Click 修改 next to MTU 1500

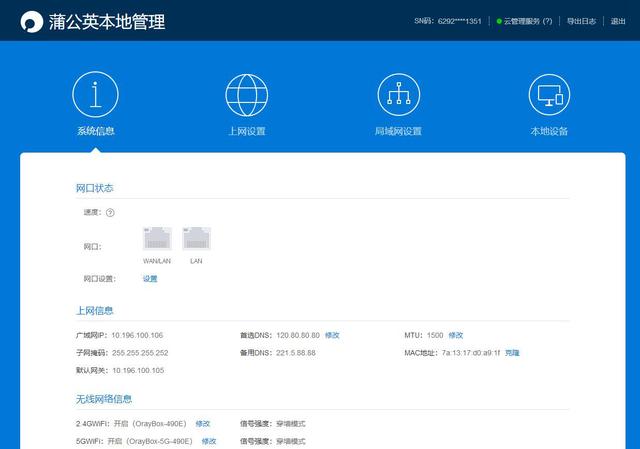(456, 335)
